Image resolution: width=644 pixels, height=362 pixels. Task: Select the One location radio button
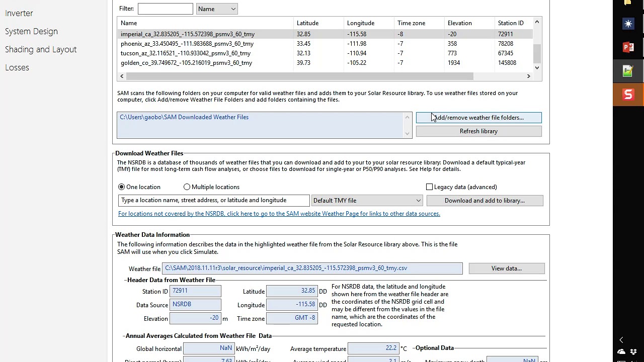coord(122,187)
